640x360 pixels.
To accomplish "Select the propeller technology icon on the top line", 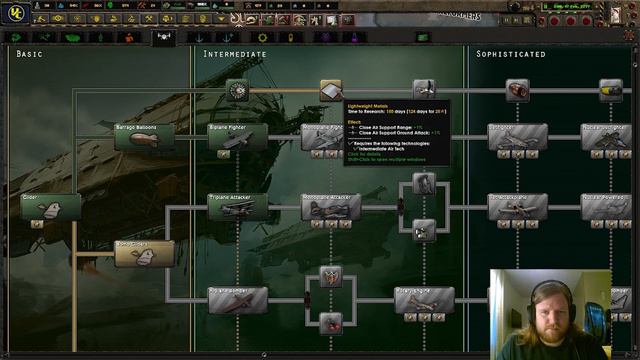I will coord(424,91).
